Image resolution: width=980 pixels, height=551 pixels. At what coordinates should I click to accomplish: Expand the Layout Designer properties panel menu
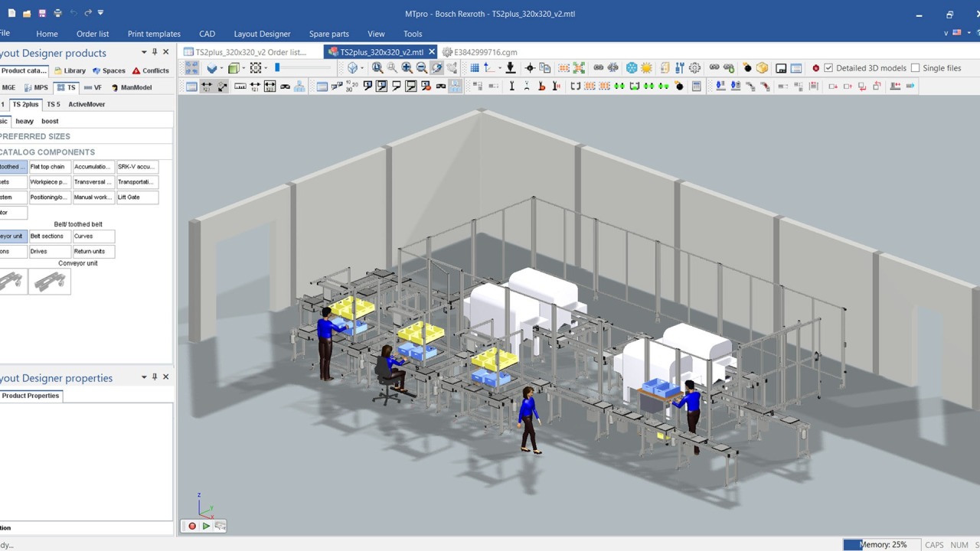point(144,377)
